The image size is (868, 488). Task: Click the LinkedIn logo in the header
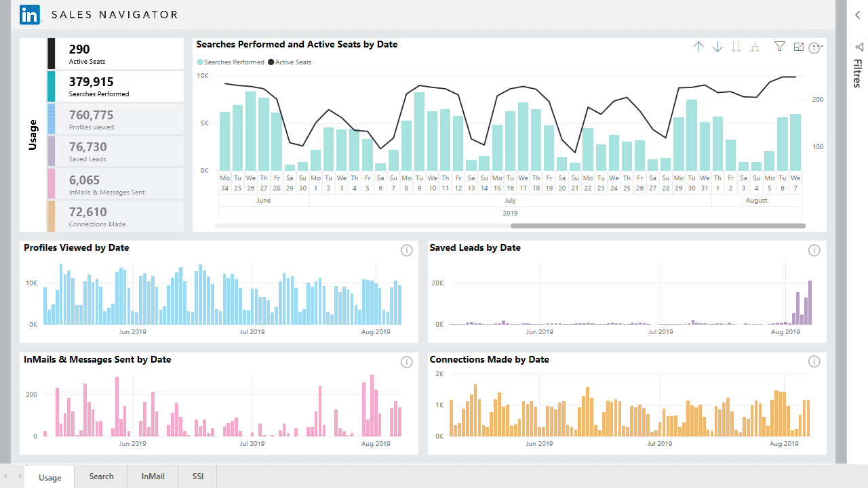[30, 15]
